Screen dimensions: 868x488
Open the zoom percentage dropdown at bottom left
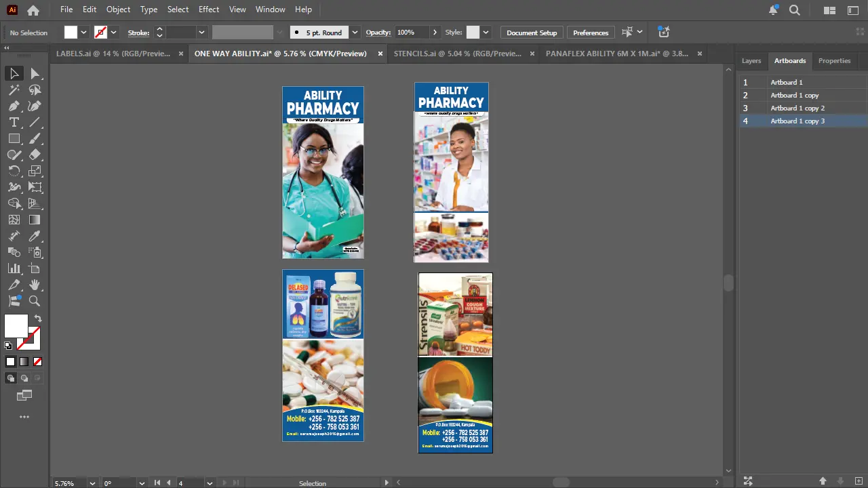point(92,483)
